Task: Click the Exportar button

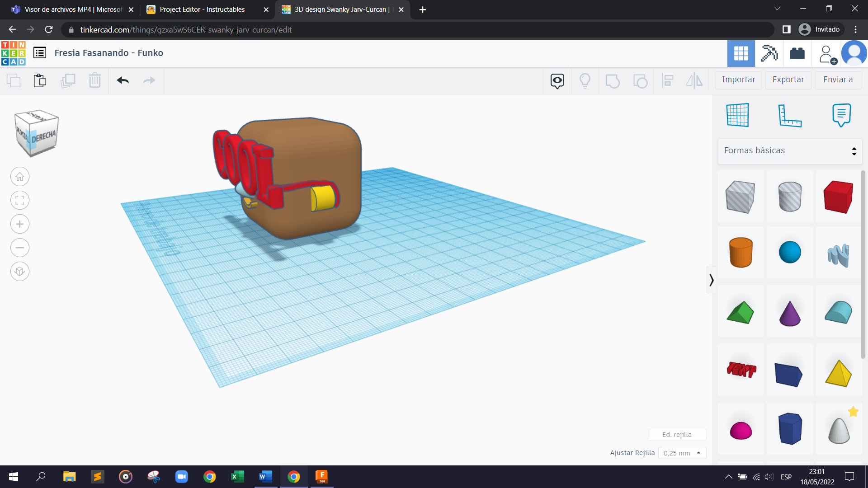Action: pyautogui.click(x=788, y=80)
